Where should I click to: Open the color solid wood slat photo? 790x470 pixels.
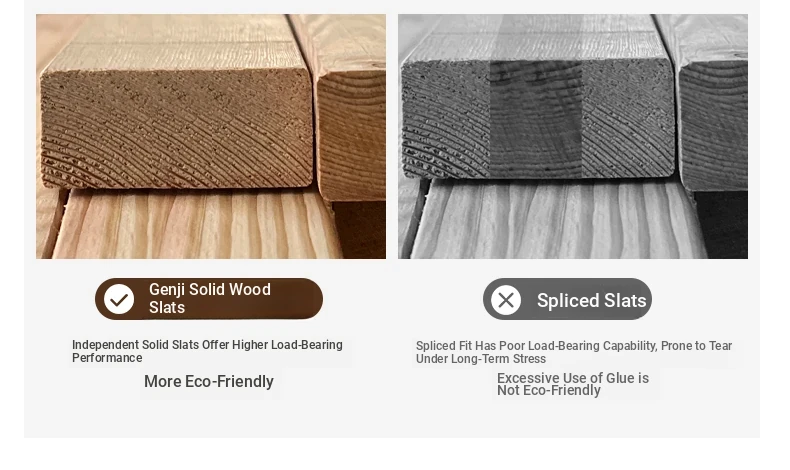click(211, 137)
